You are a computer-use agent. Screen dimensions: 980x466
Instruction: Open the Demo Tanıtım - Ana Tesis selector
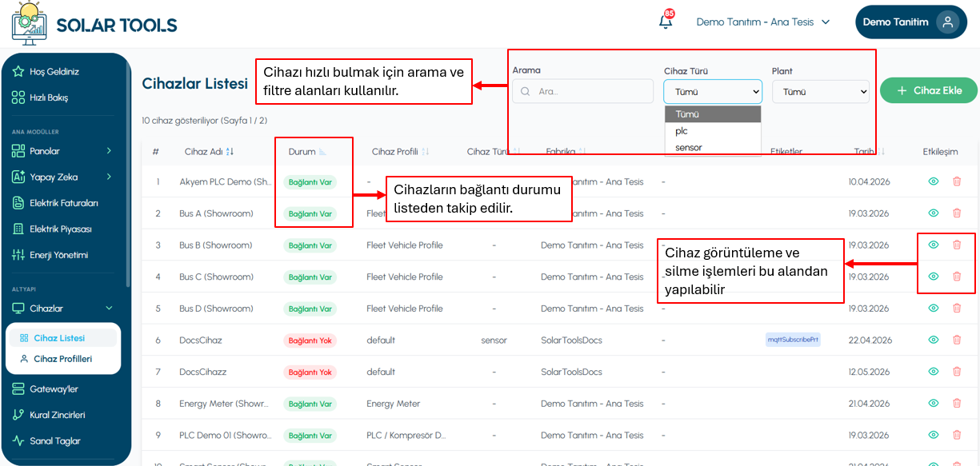(x=763, y=22)
